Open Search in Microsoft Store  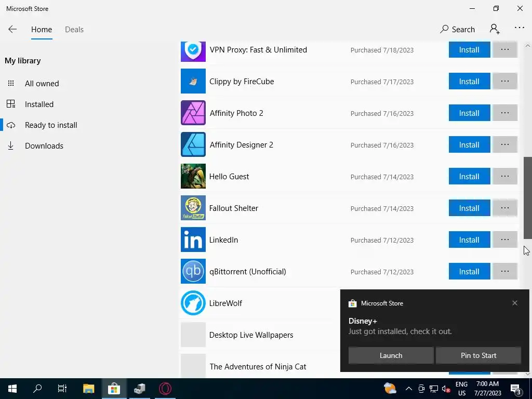point(457,30)
